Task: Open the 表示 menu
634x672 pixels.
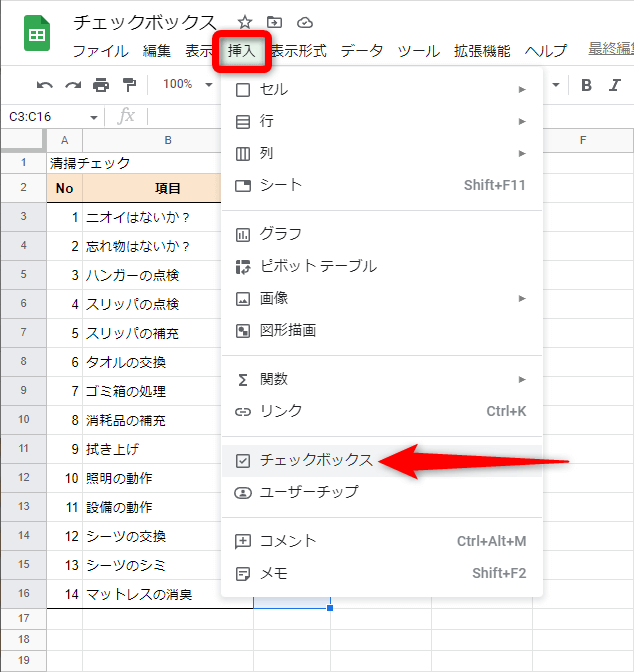Action: (199, 51)
